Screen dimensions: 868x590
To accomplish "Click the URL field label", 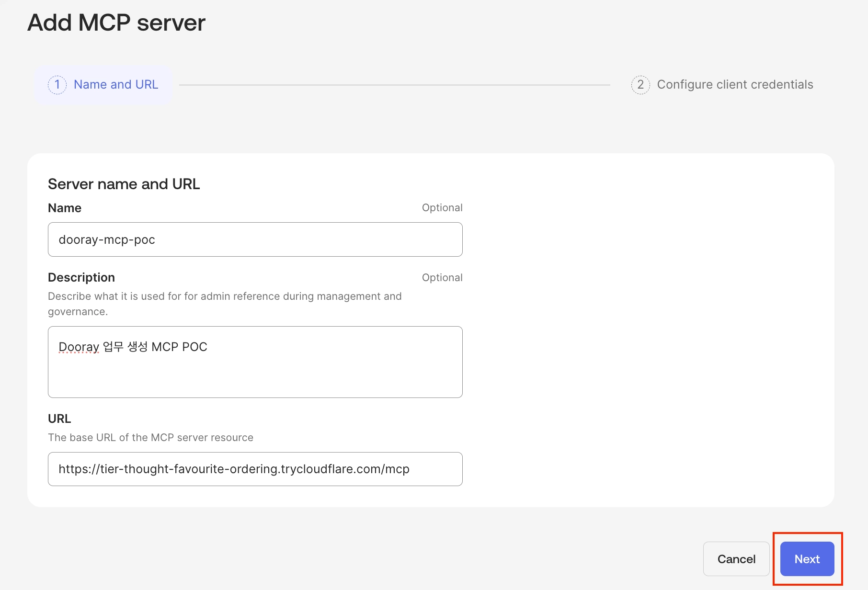I will 59,419.
